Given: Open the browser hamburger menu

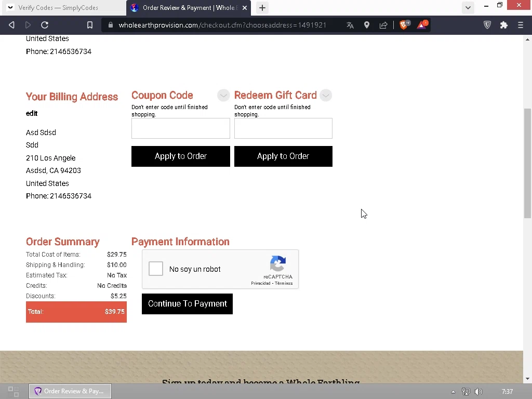Looking at the screenshot, I should (521, 25).
